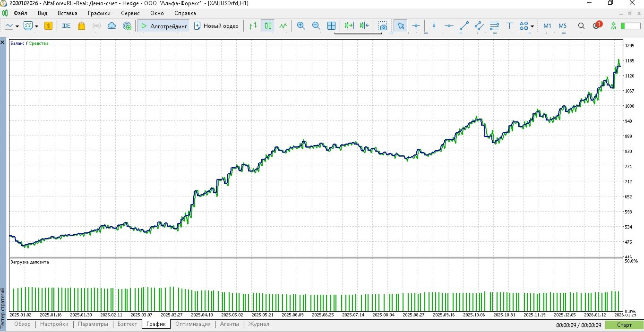The height and width of the screenshot is (332, 644).
Task: Click the zoom in magnifier icon
Action: (301, 26)
